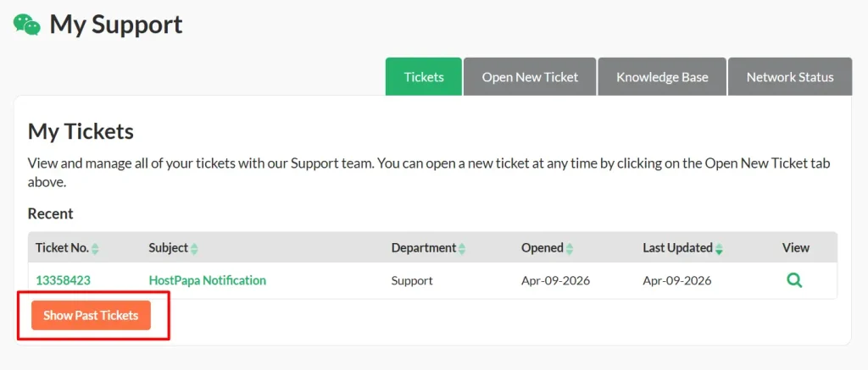Click sort arrows beside Last Updated
Image resolution: width=868 pixels, height=370 pixels.
[719, 249]
